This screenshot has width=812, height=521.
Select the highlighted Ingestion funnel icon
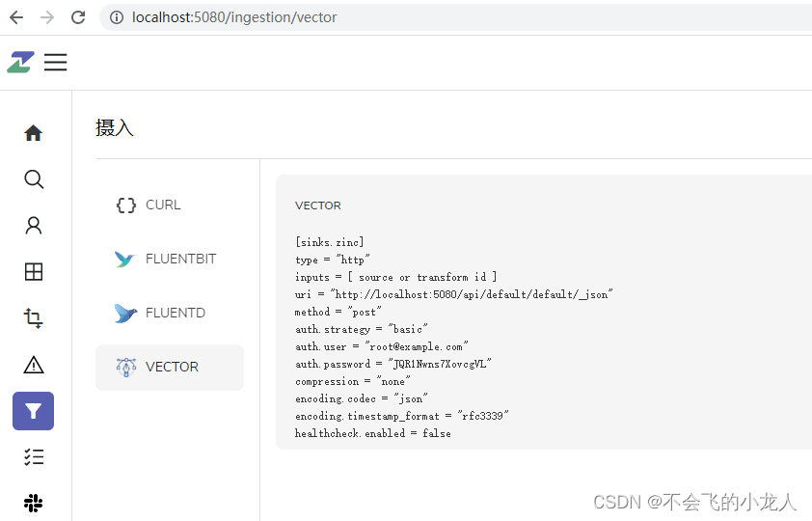pos(33,411)
